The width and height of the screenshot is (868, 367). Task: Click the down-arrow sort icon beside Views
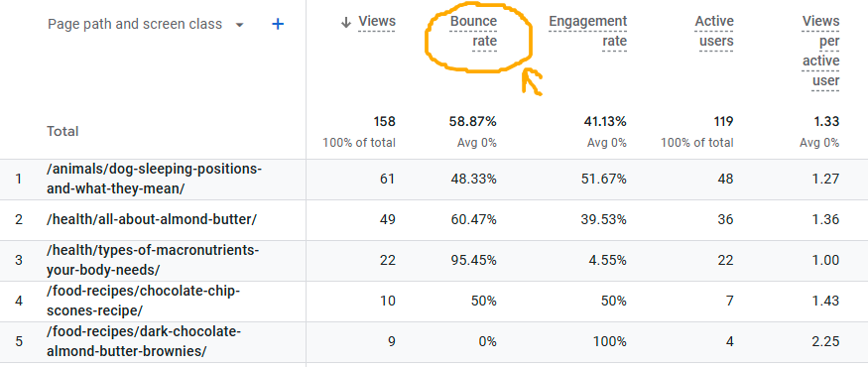pos(346,22)
